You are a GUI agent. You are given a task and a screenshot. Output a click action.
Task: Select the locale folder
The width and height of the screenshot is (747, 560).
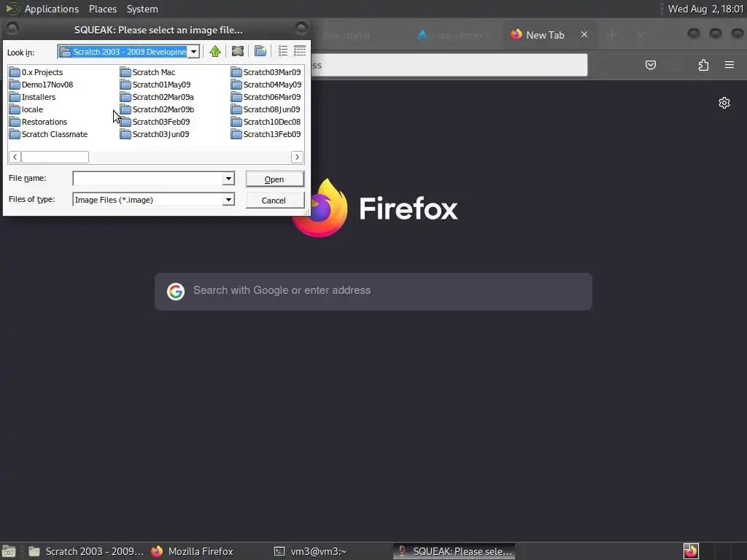point(26,109)
